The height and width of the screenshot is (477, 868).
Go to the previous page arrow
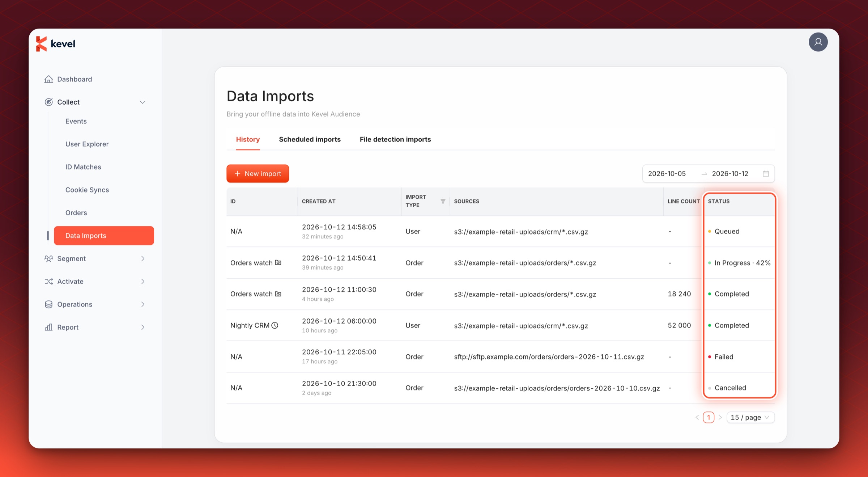(697, 417)
